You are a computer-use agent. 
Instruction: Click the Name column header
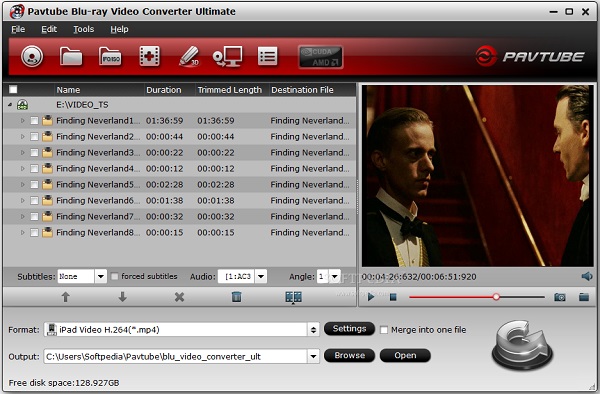click(x=99, y=90)
